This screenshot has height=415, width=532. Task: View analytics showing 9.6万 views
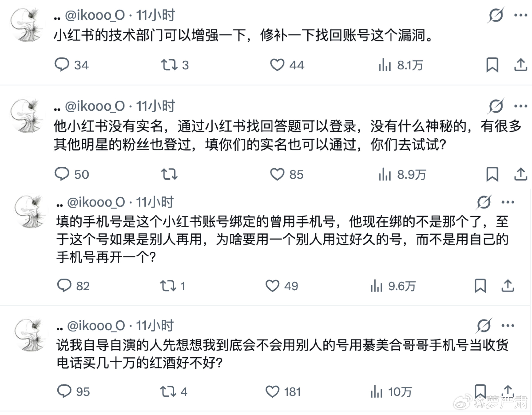pos(377,286)
